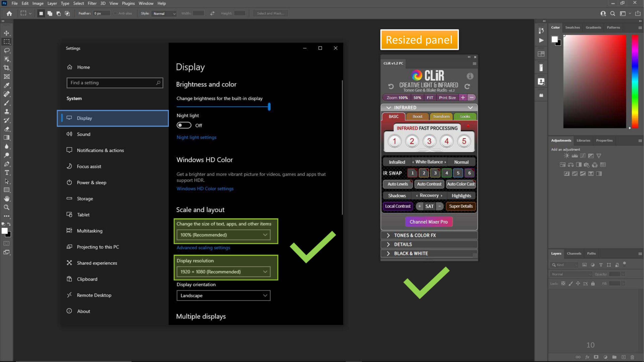Open the Plugins menu

click(128, 3)
